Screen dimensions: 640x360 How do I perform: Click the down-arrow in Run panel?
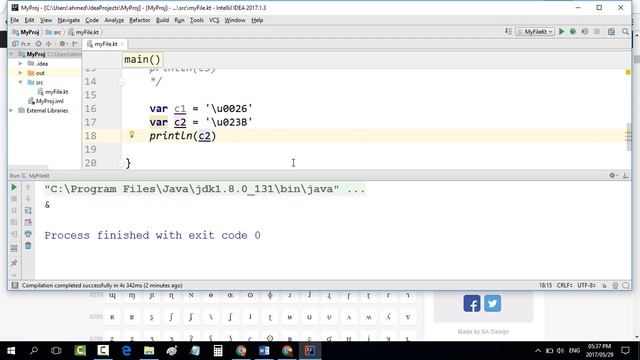28,199
